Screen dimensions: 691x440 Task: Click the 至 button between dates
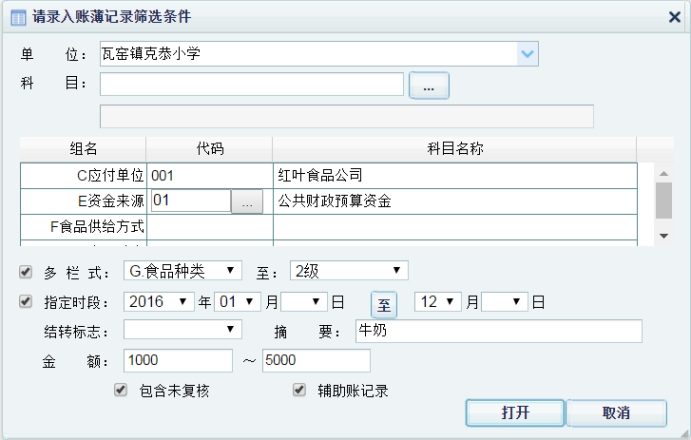[x=386, y=302]
